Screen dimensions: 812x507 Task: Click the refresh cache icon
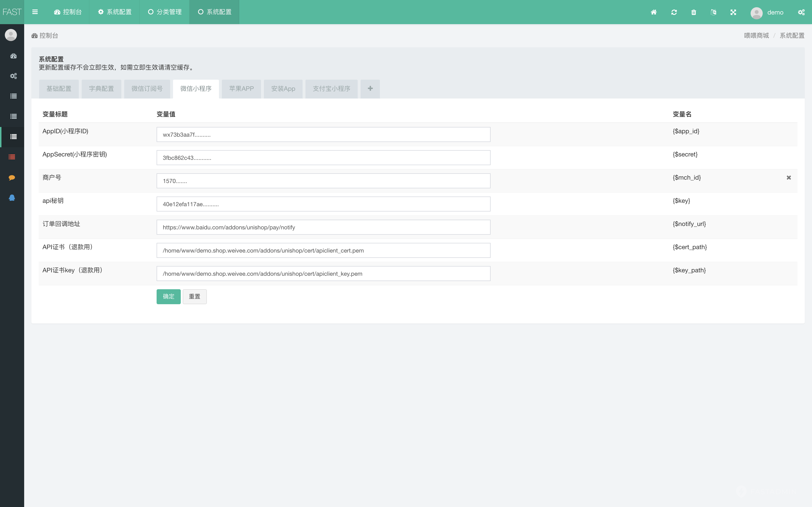(674, 12)
